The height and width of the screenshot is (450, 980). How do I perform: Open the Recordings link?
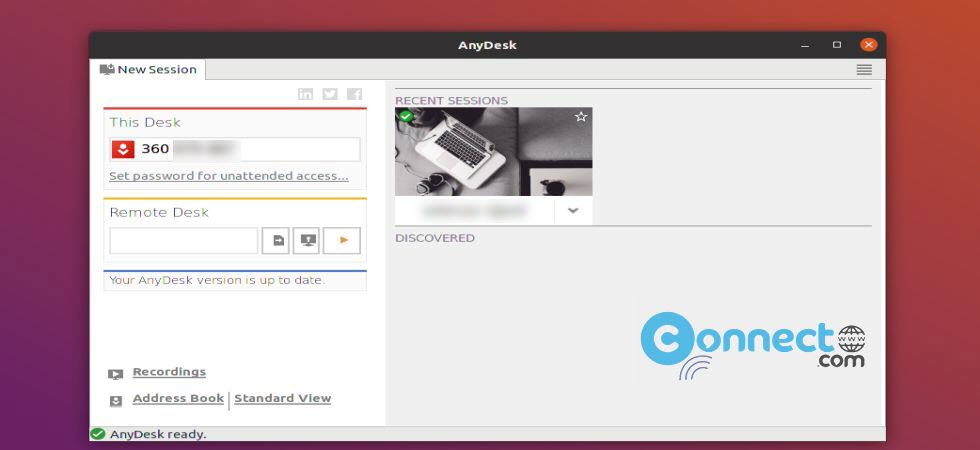click(169, 372)
